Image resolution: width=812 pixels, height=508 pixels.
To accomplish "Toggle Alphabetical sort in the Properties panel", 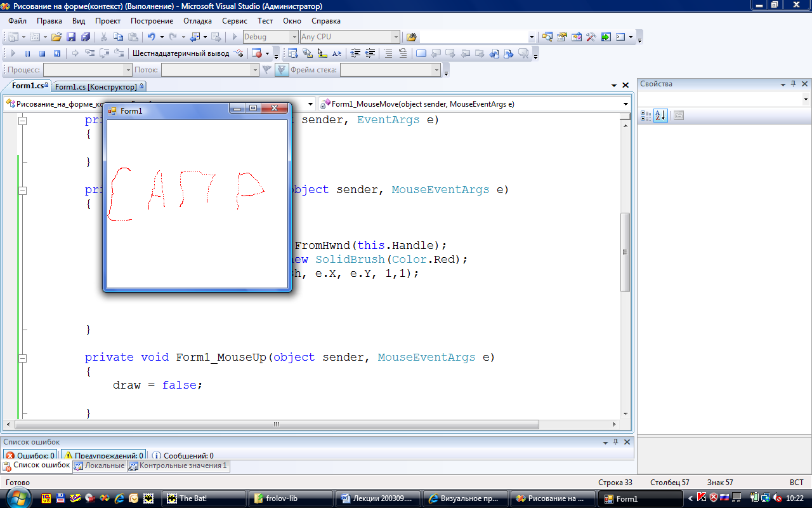I will [x=660, y=115].
